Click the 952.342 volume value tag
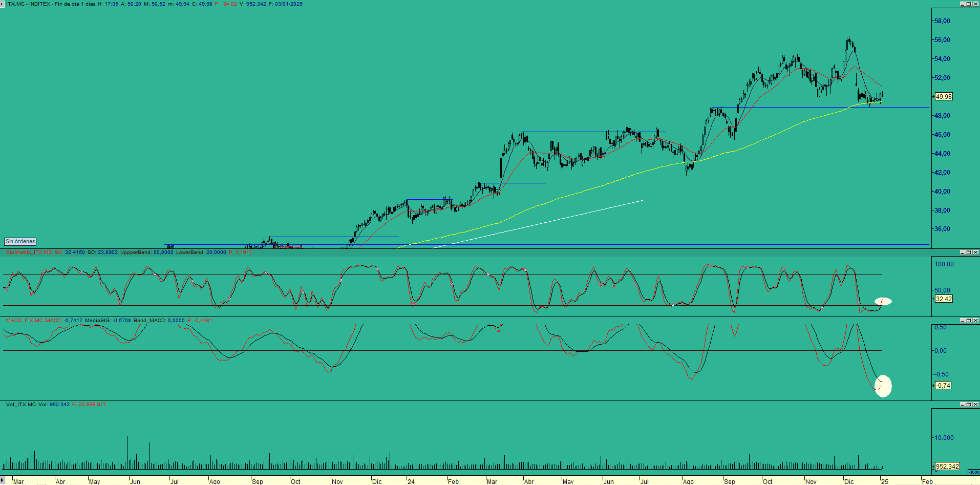The width and height of the screenshot is (980, 485). [947, 466]
